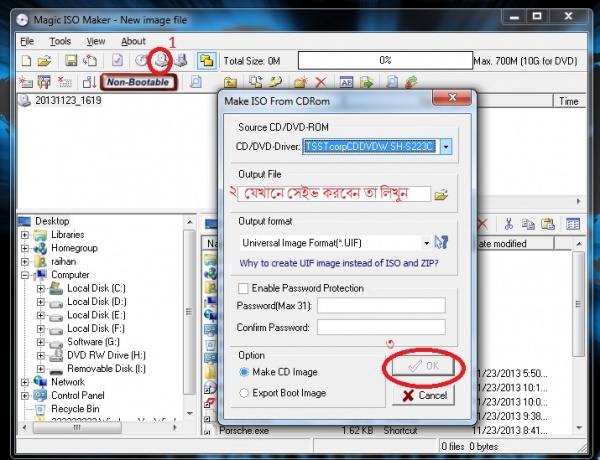Click the folder tree horizontal scrollbar

77,427
